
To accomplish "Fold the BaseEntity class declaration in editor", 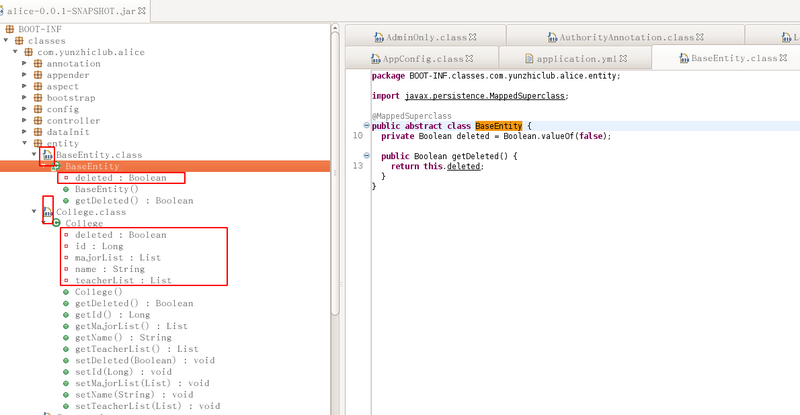I will coord(366,125).
